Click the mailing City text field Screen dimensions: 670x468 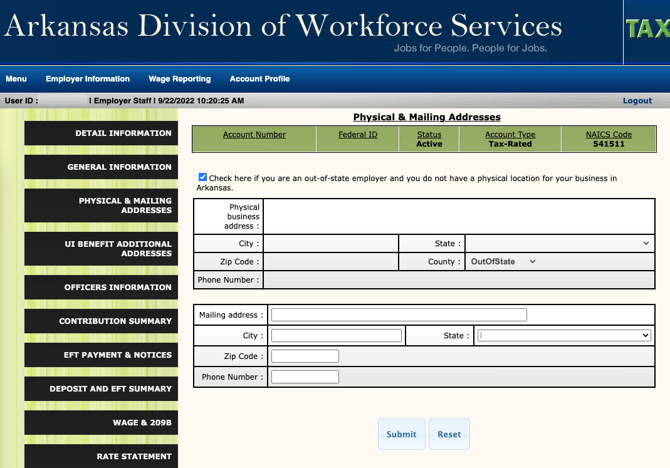tap(336, 336)
